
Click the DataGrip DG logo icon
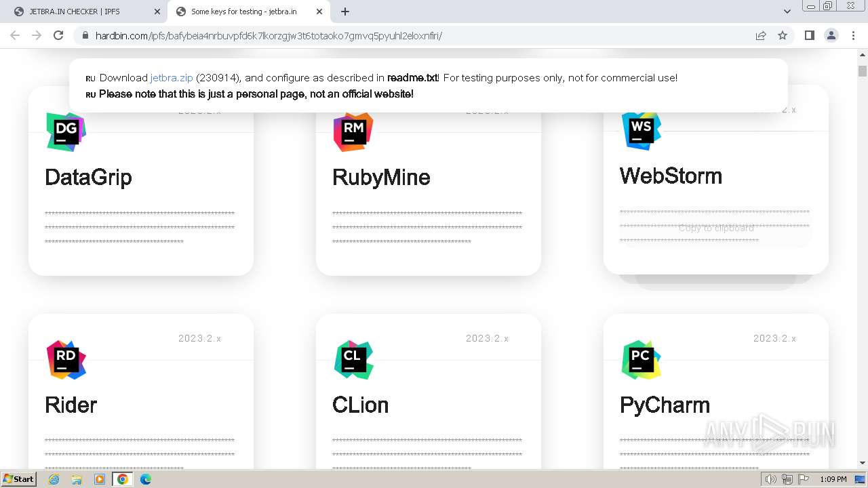coord(66,131)
